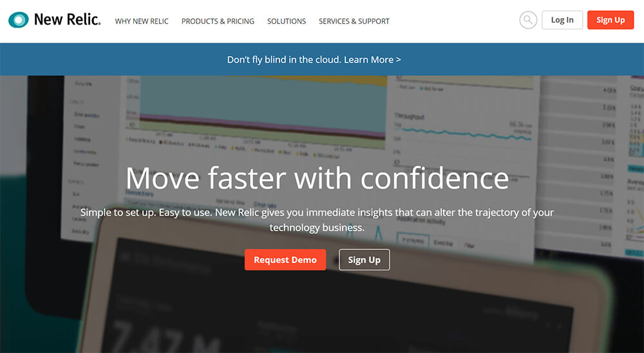Click the Log In button
The height and width of the screenshot is (353, 644).
pos(562,20)
